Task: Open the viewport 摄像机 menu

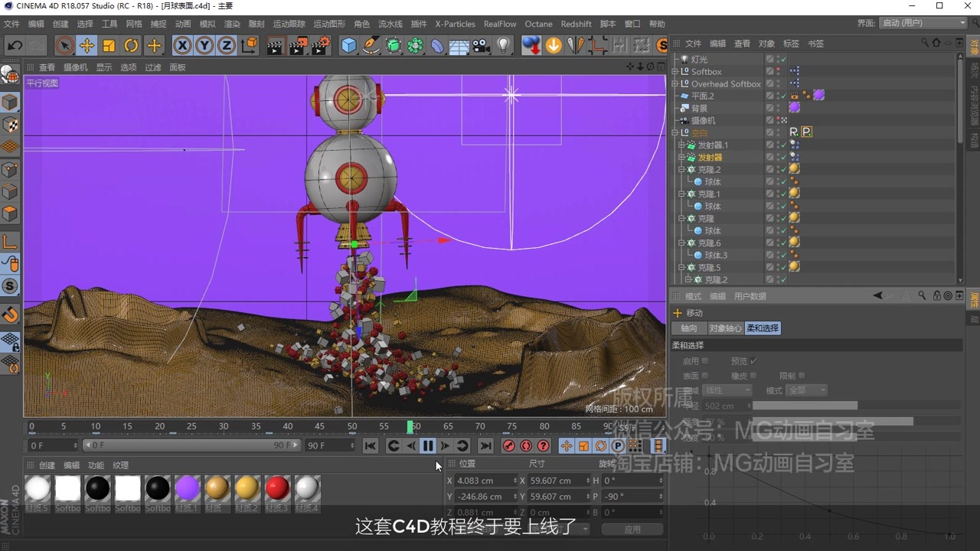Action: 75,67
